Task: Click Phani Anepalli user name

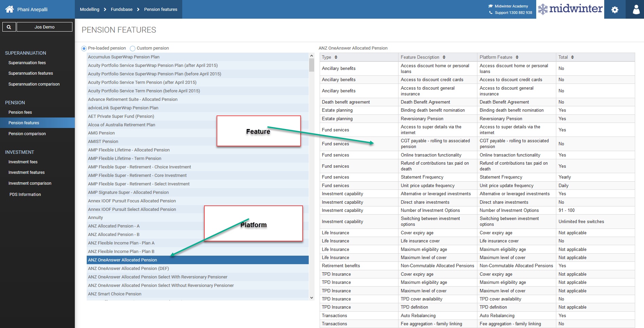Action: coord(32,10)
